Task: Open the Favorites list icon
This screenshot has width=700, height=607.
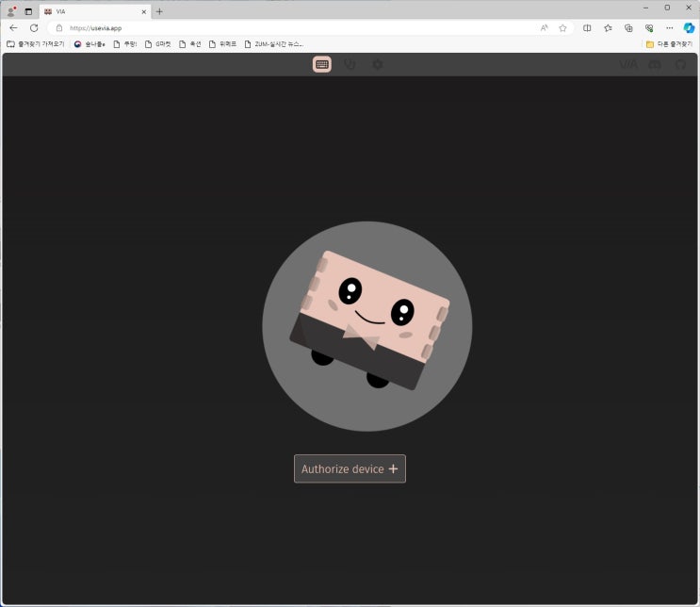Action: pyautogui.click(x=608, y=27)
